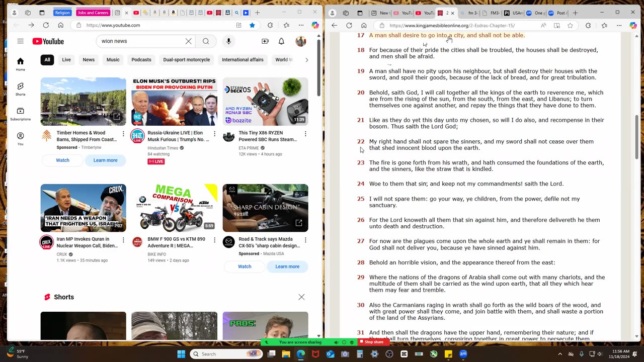Open options menu for Timber Homes ad

123,134
